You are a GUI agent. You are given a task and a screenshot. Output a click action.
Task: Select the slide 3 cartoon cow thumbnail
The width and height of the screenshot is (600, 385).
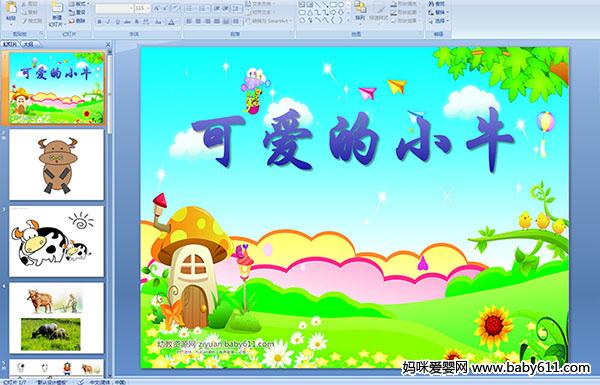click(57, 241)
